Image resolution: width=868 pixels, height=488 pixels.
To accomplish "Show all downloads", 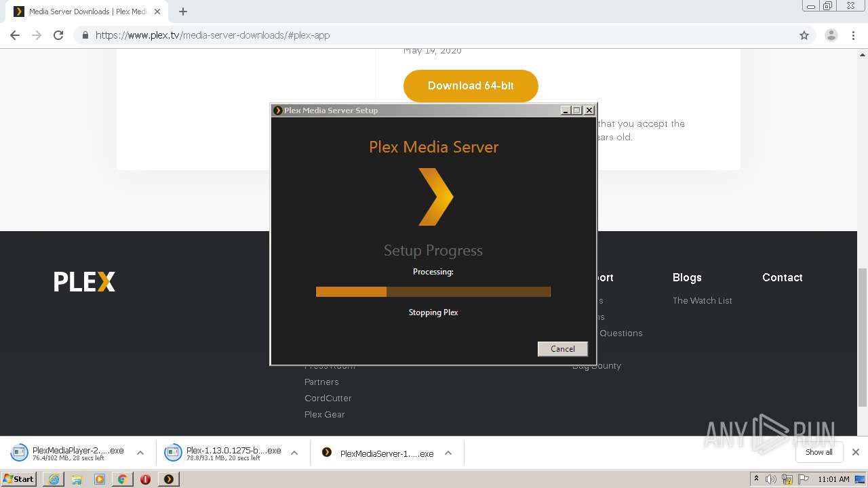I will click(x=818, y=452).
